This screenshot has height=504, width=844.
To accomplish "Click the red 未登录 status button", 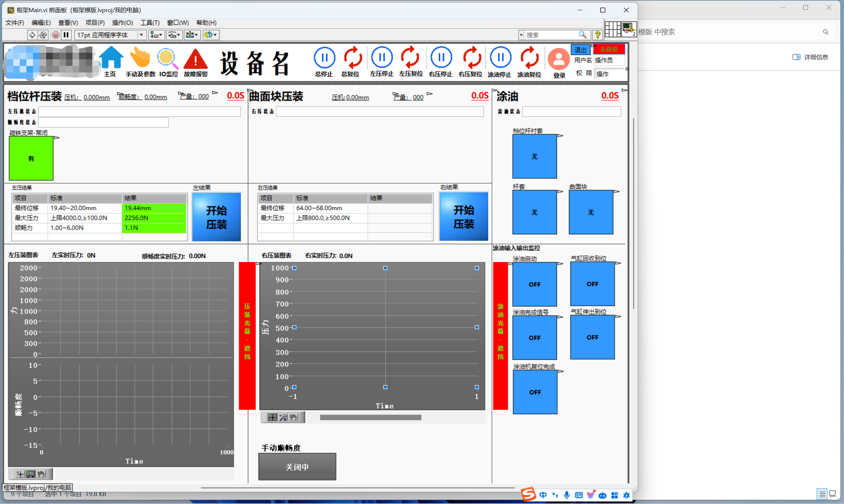I will (609, 49).
